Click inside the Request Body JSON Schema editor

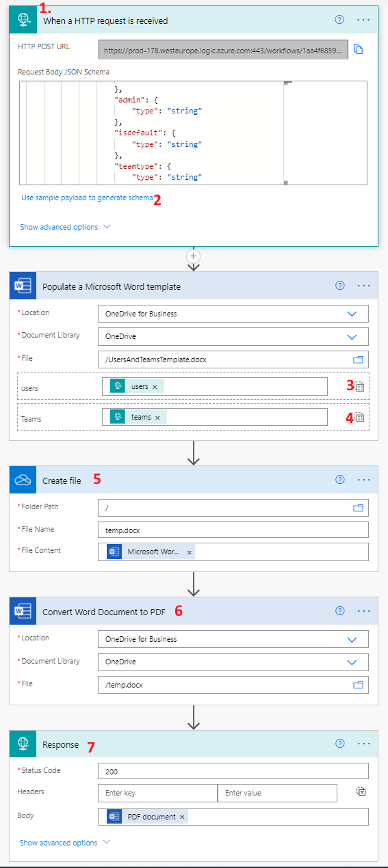(x=194, y=133)
